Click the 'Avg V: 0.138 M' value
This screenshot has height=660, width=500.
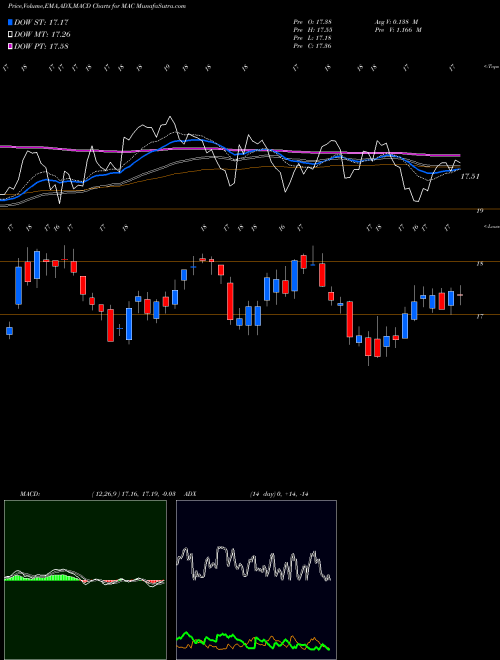(x=396, y=22)
